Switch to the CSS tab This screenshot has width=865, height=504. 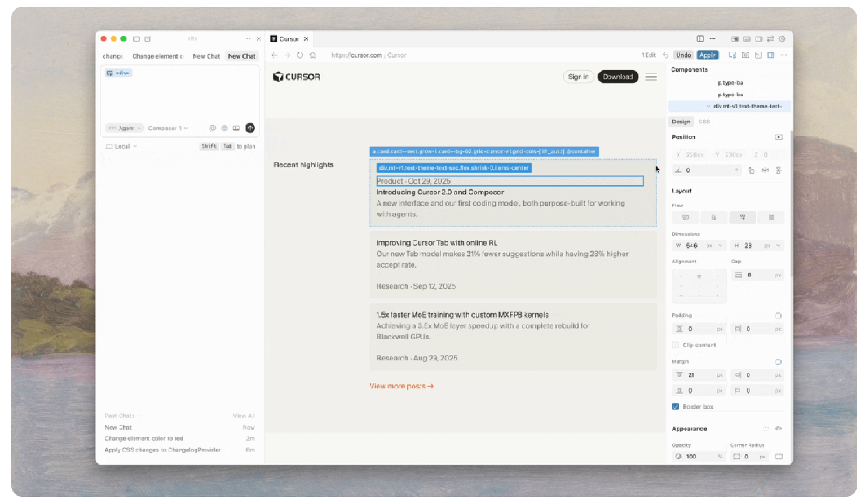[x=704, y=122]
